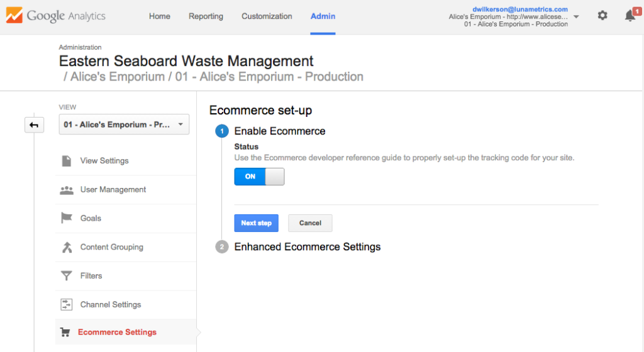Open the Reporting tab

click(206, 16)
